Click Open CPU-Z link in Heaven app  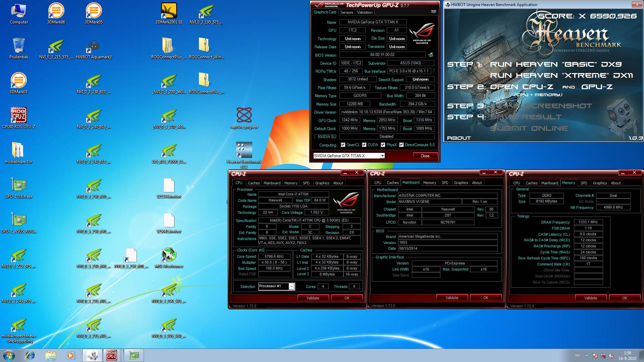522,87
